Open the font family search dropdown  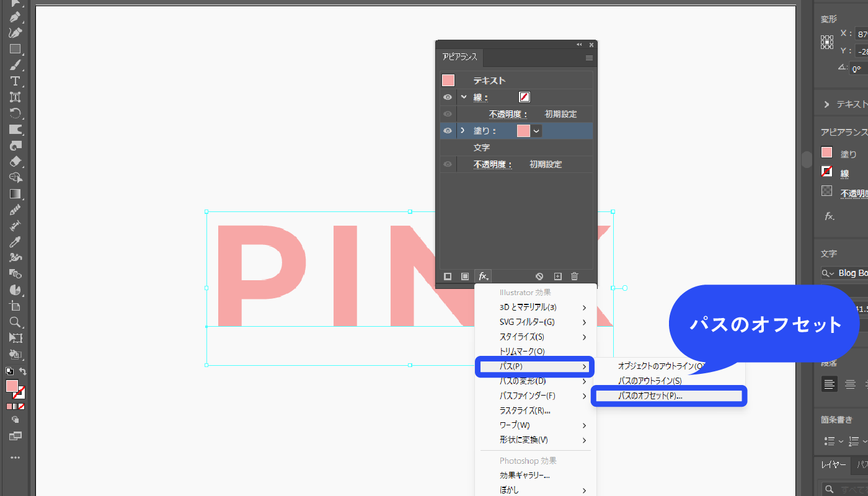coord(828,273)
